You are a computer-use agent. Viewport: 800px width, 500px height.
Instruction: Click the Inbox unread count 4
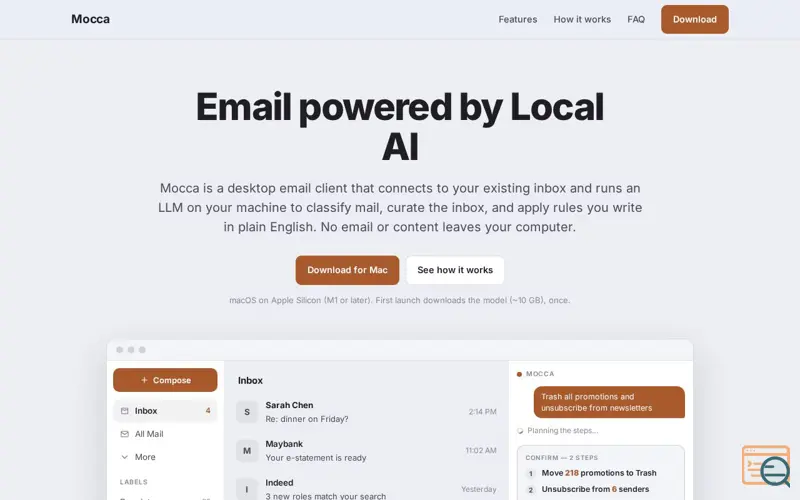[208, 411]
